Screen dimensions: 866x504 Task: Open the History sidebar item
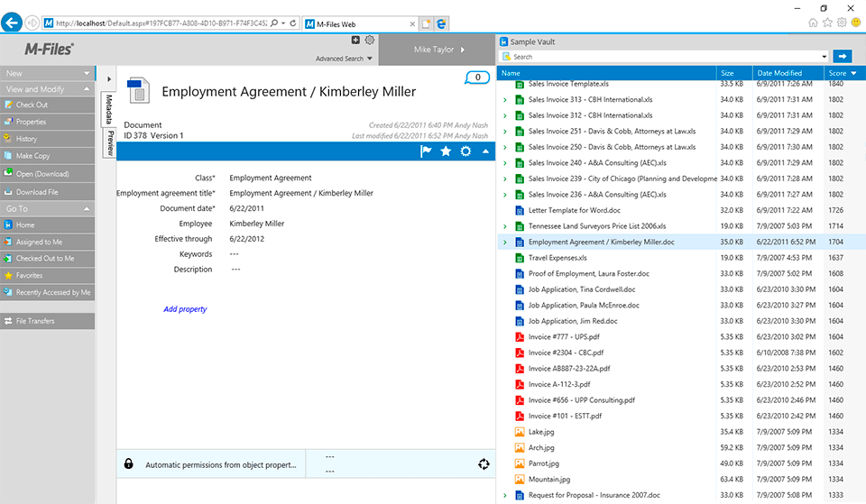click(x=26, y=139)
